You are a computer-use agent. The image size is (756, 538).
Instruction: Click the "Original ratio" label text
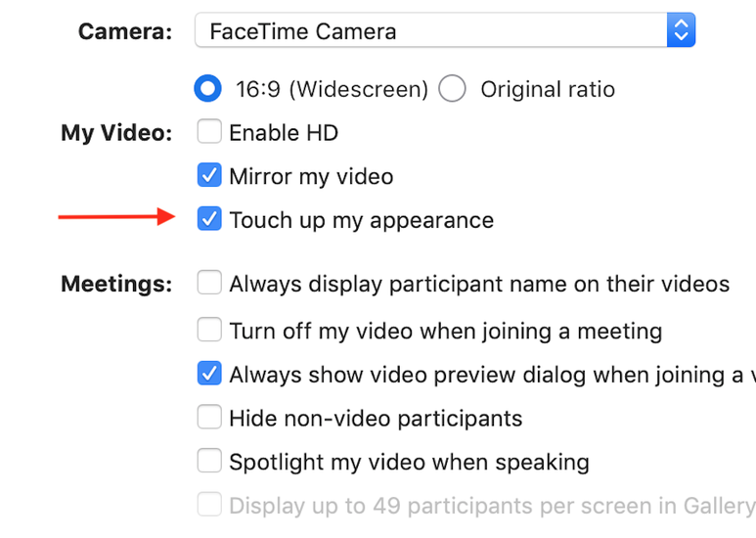coord(547,90)
